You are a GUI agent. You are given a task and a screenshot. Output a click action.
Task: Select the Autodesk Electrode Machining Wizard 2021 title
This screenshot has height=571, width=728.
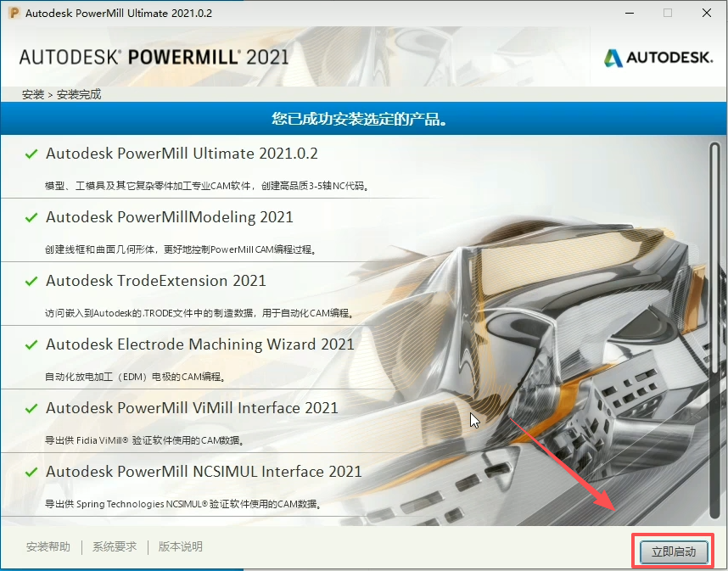[200, 344]
